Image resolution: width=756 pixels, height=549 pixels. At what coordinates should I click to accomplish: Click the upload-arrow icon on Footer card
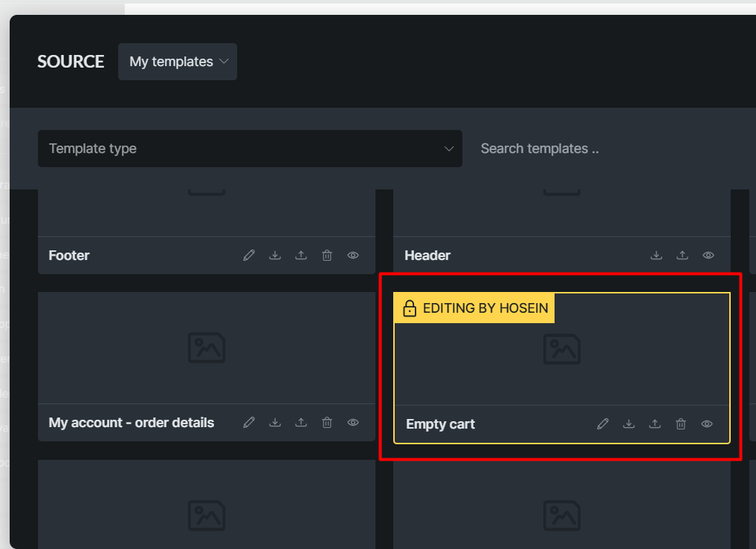(301, 256)
